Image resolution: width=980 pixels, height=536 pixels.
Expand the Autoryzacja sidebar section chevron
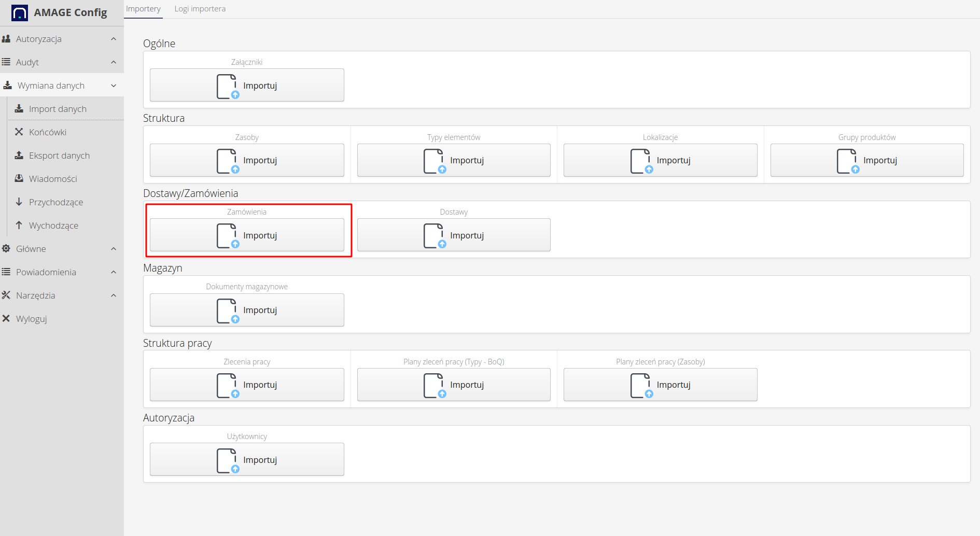[x=114, y=39]
